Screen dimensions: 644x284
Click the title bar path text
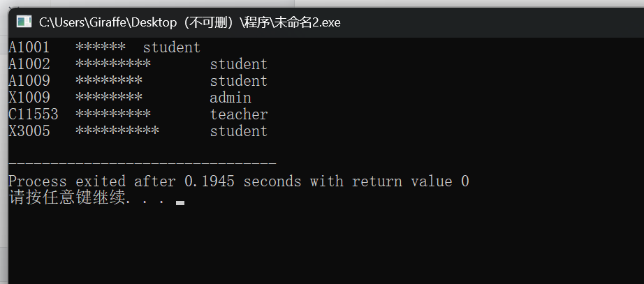(190, 22)
